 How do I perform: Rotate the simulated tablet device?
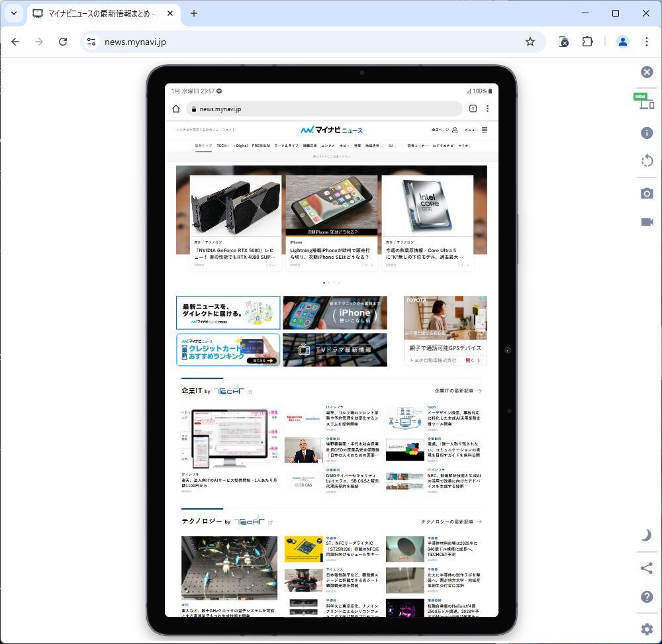tap(646, 161)
